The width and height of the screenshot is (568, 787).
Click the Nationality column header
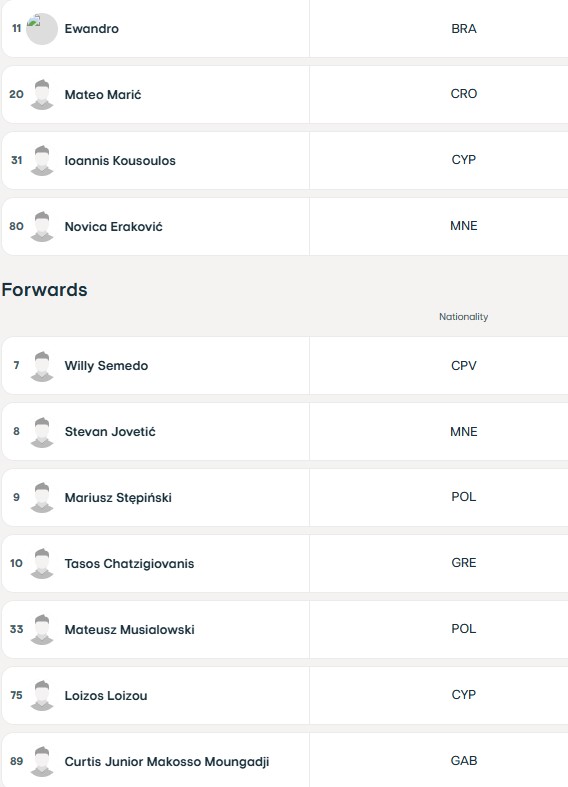coord(464,317)
